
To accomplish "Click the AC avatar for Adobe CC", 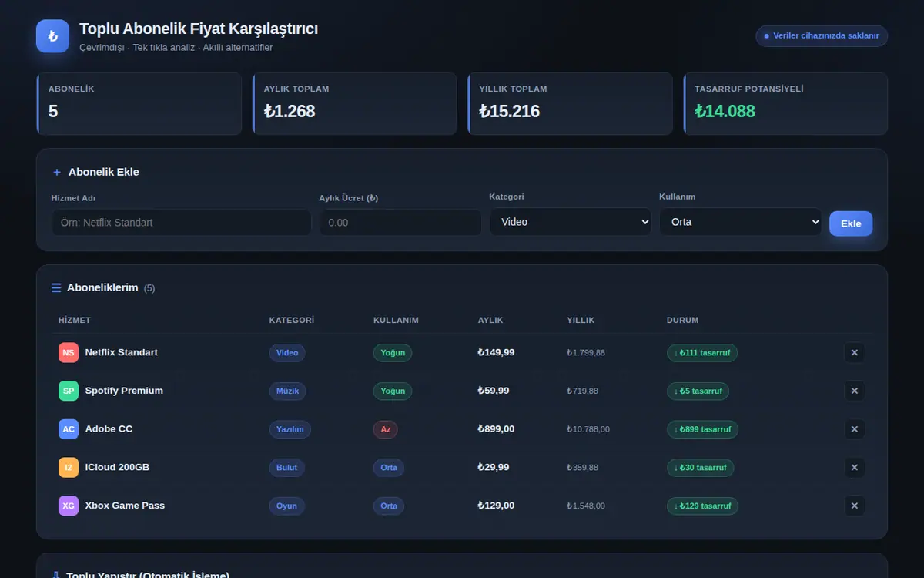I will tap(69, 429).
